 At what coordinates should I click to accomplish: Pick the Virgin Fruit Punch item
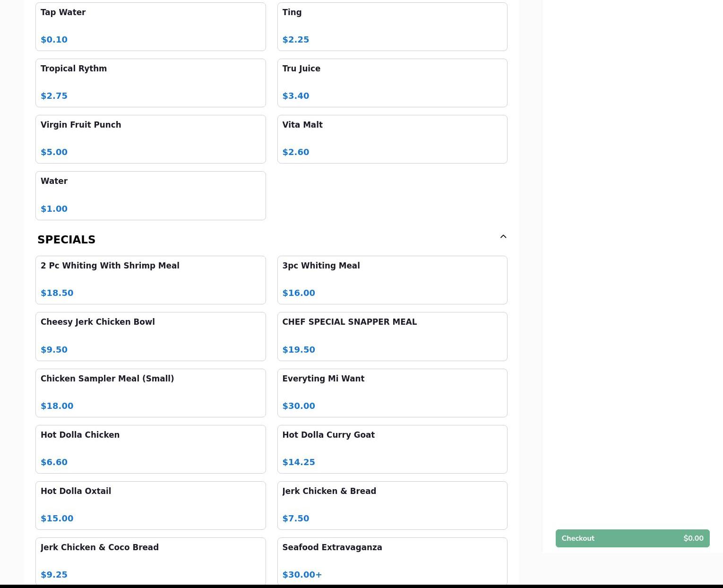pyautogui.click(x=151, y=139)
